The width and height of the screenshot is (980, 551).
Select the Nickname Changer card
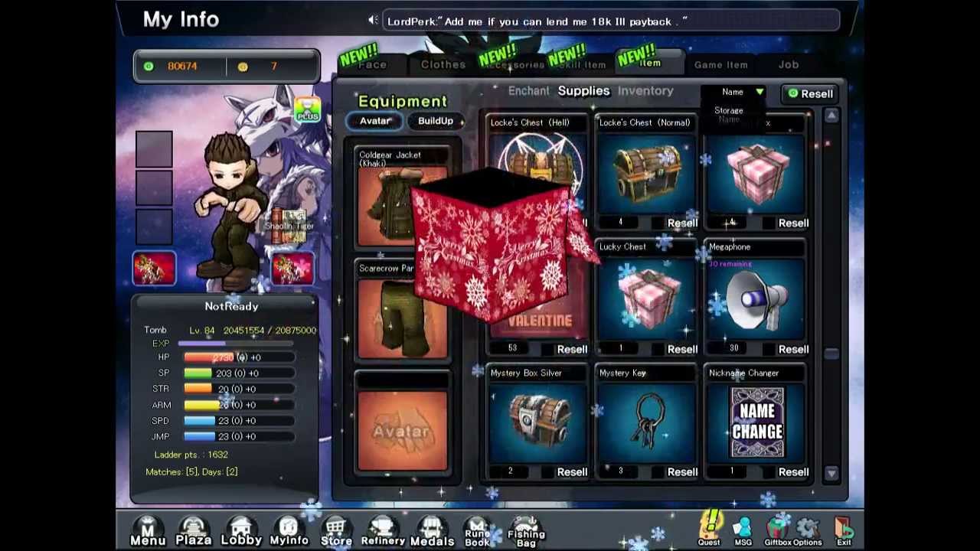pyautogui.click(x=755, y=425)
